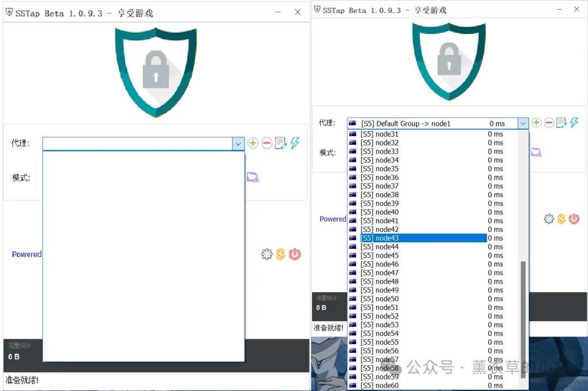Screen dimensions: 588x391
Task: Open settings gear in right window
Action: coord(549,219)
